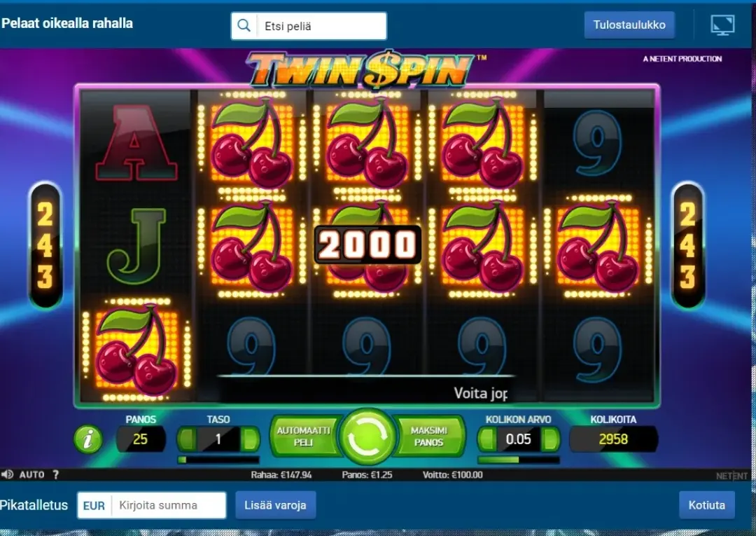
Task: Start Automaatti Peli autoplay
Action: 304,437
